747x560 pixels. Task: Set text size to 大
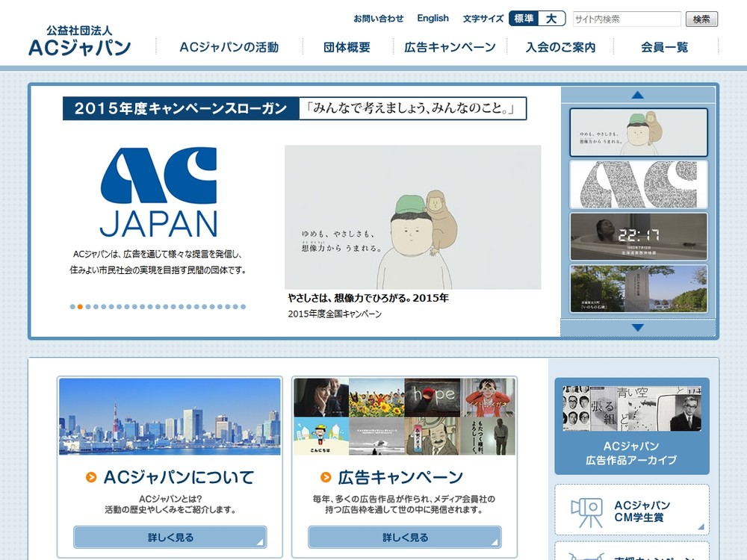(x=551, y=19)
